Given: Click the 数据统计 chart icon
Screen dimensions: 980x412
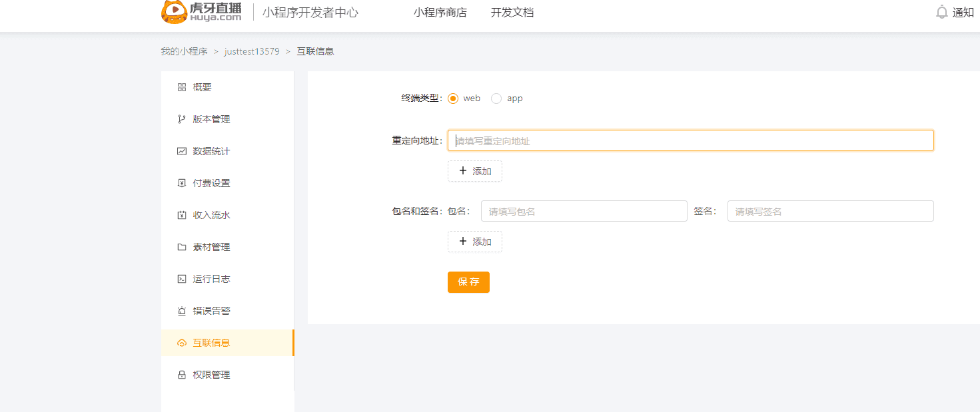Looking at the screenshot, I should click(181, 151).
